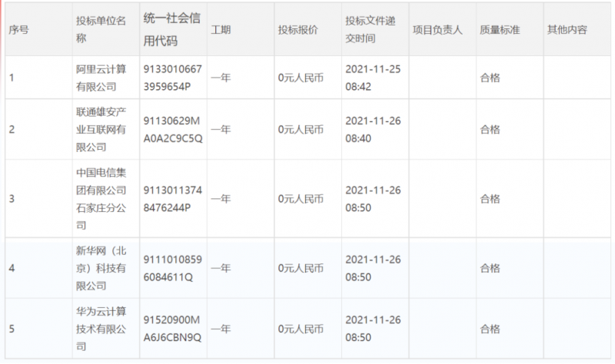Select credit code 91130629MA0A2C9C5Q
Viewport: 615px width, 364px height.
pyautogui.click(x=170, y=129)
